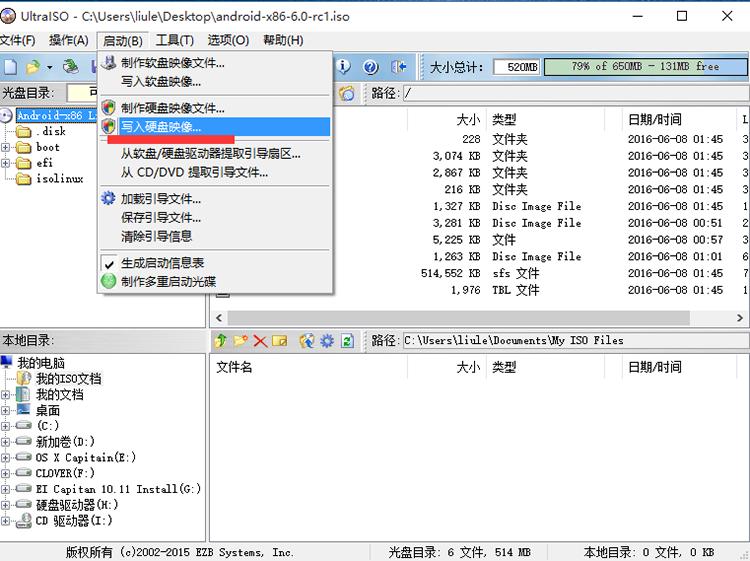Click the scroll right arrow of disc list
Screen dimensions: 750x561
[x=740, y=318]
